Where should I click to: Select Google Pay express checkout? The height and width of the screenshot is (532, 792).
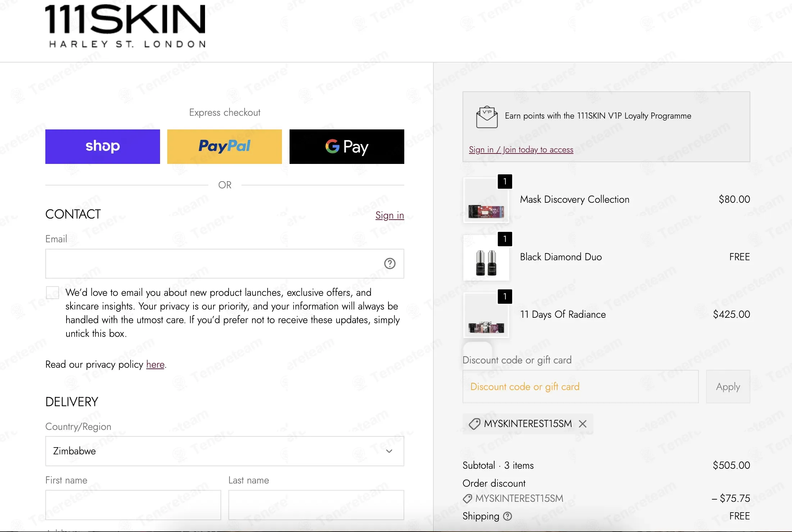347,147
